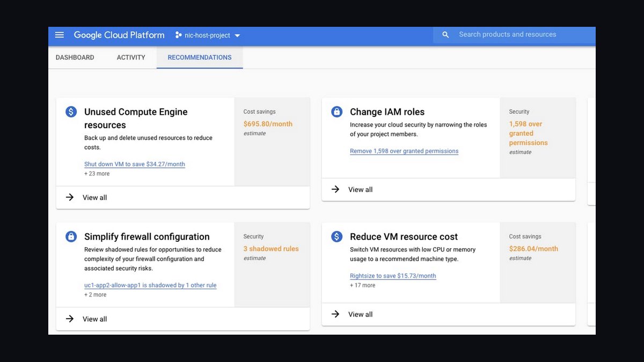Screen dimensions: 644x362
Task: Click lock icon on Simplify firewall configuration card
Action: [71, 237]
